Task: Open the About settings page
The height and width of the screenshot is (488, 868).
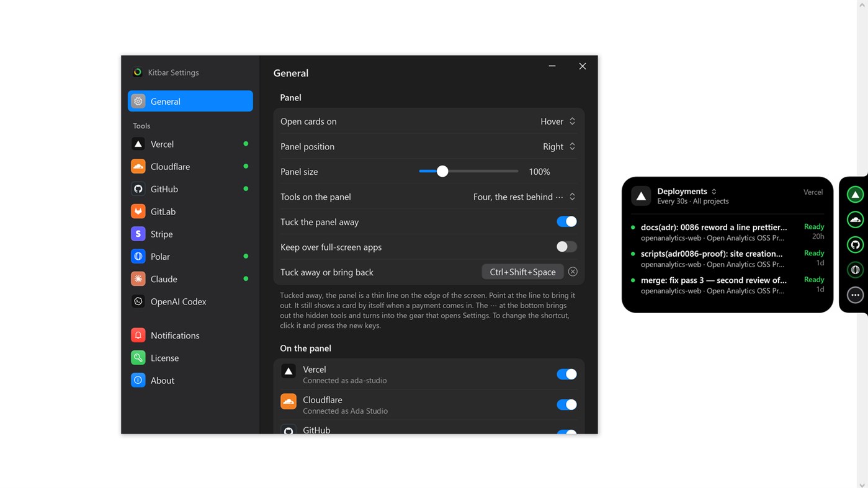Action: 190,380
